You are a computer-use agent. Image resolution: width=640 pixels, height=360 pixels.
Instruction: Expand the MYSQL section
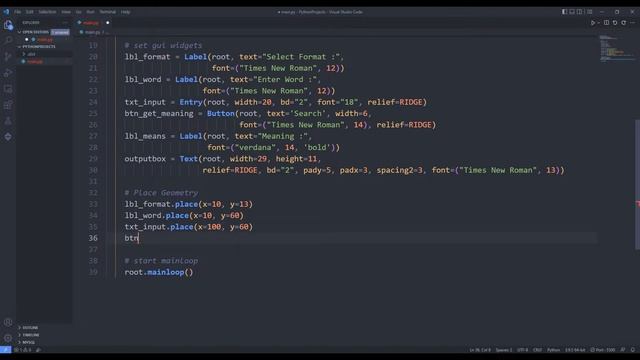click(x=28, y=342)
